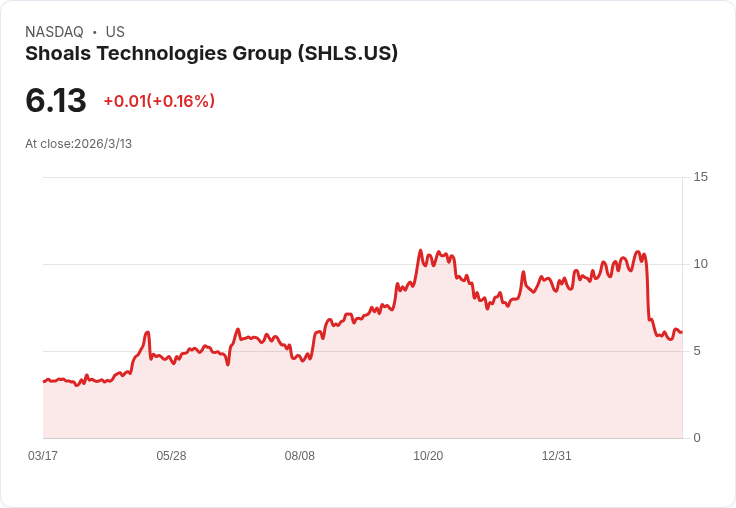Select the 0 y-axis label
The height and width of the screenshot is (508, 736).
(x=697, y=438)
